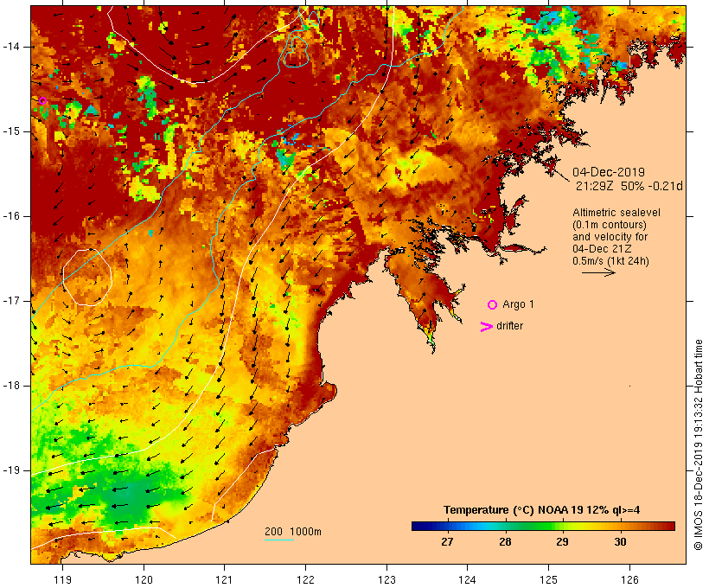This screenshot has height=588, width=709.
Task: Click the cyan depth contour legend line
Action: (x=279, y=540)
